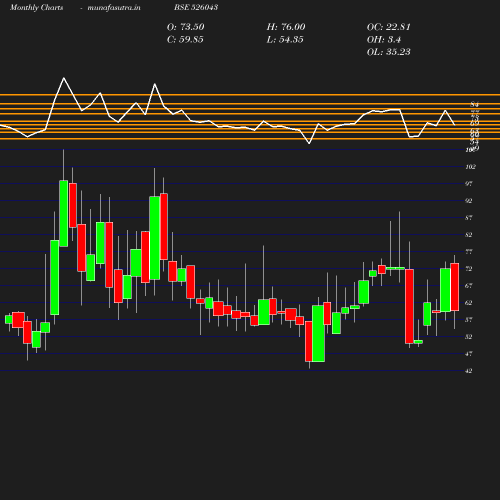Select the high value "H: 76.00"
This screenshot has height=500, width=500.
pos(286,27)
